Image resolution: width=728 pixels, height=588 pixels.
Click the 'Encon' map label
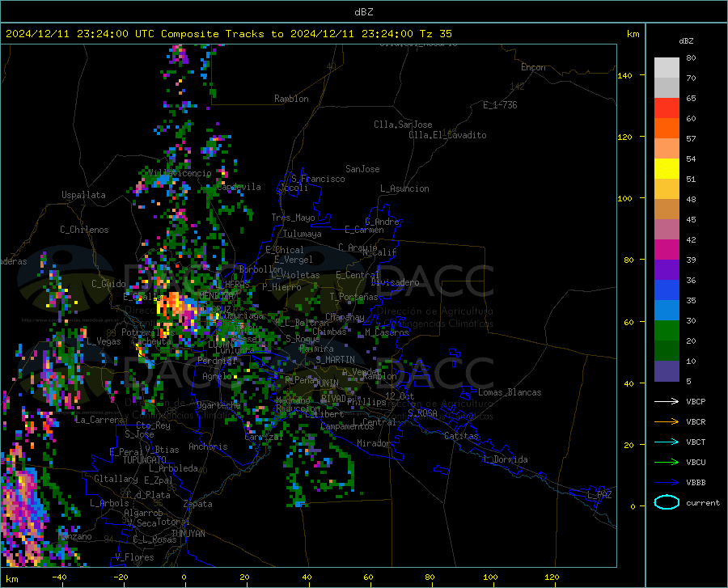[x=533, y=67]
